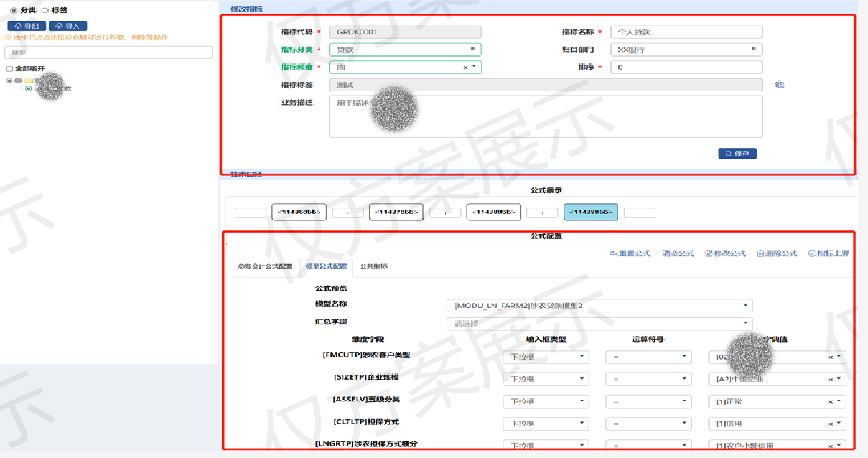Click the minus operator box in formula

[348, 213]
